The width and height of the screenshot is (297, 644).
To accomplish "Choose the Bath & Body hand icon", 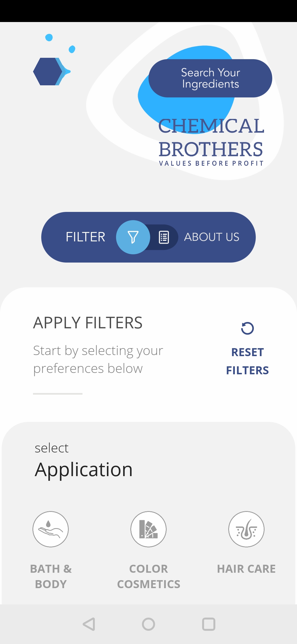I will click(x=51, y=529).
